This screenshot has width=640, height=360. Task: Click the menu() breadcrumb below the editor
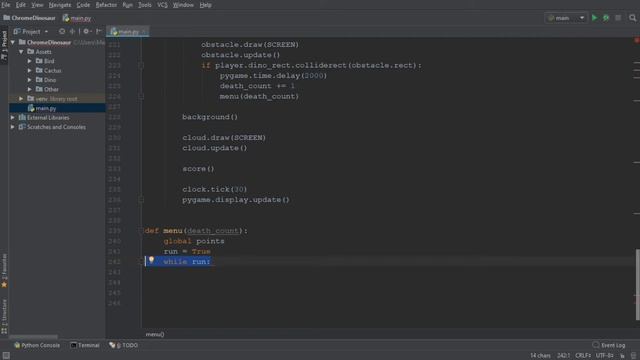[x=155, y=334]
